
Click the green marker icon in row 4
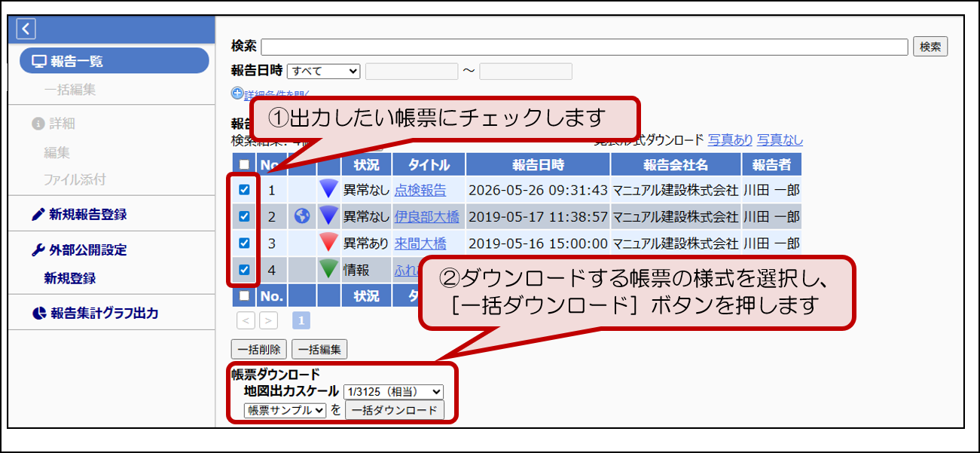tap(328, 268)
